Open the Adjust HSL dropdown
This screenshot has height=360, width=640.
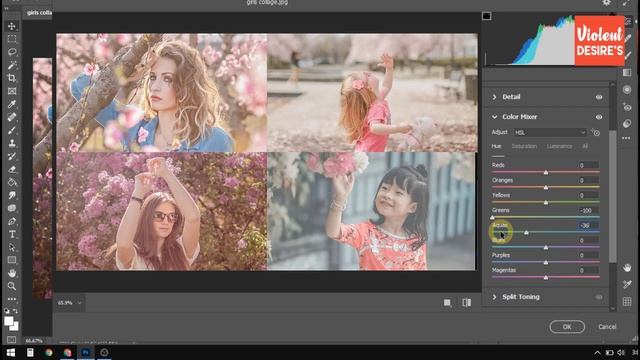(x=550, y=132)
